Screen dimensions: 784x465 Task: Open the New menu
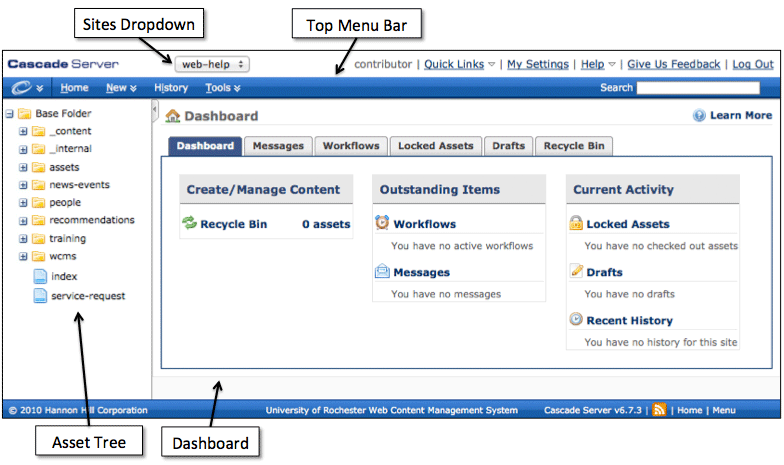tap(121, 88)
